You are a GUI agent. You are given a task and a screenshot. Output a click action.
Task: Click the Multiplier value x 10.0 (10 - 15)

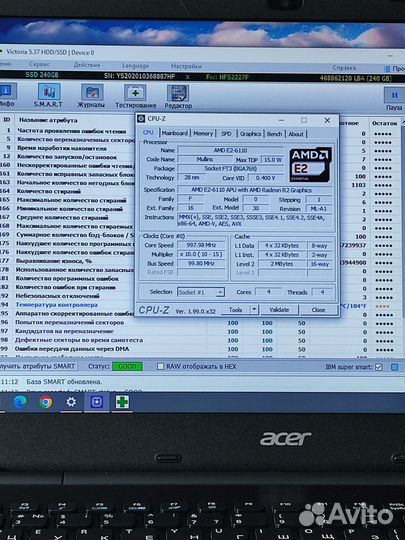click(201, 254)
